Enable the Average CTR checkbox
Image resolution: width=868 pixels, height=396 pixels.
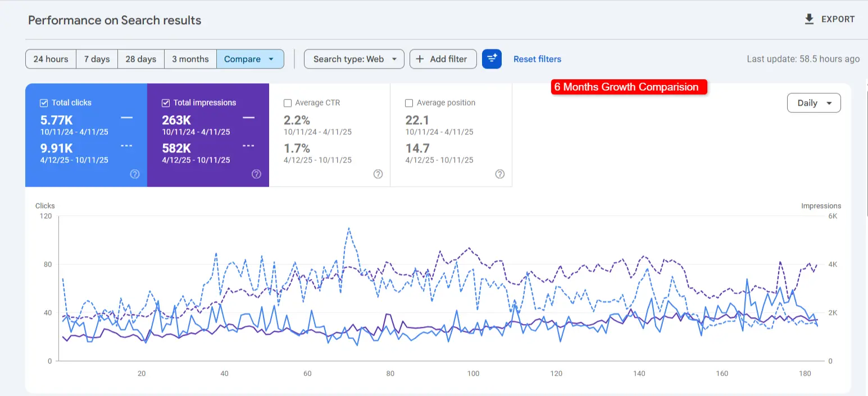coord(288,102)
